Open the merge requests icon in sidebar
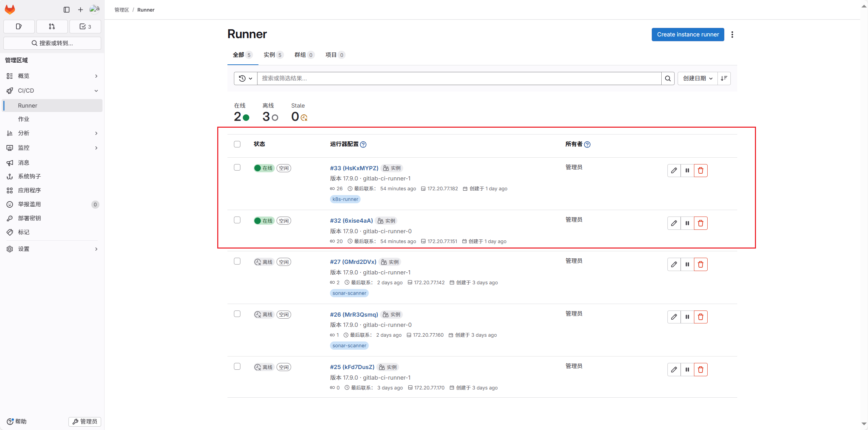The width and height of the screenshot is (868, 430). point(52,26)
